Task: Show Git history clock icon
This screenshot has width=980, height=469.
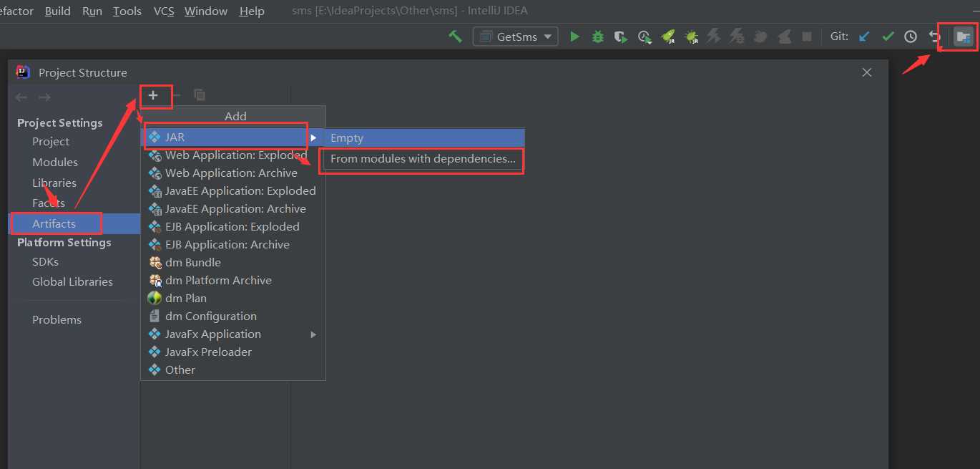Action: [x=911, y=37]
